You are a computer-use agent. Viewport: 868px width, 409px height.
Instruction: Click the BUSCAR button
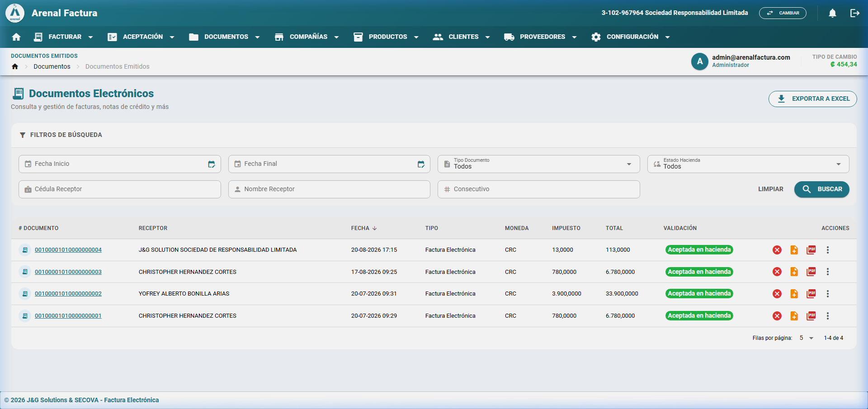click(821, 189)
